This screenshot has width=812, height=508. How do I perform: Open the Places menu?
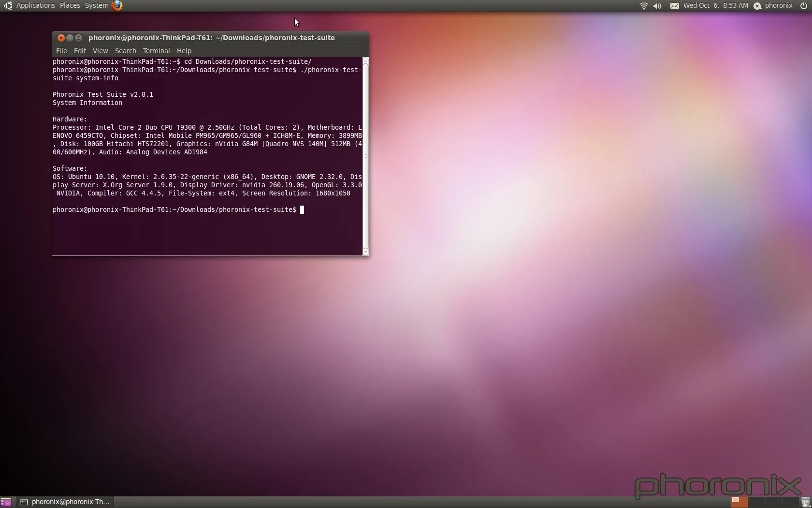[70, 5]
